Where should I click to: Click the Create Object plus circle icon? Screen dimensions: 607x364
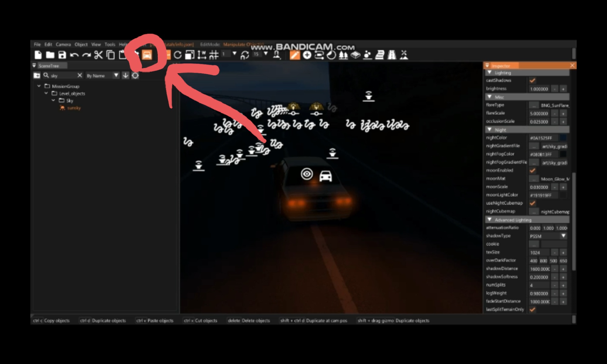coord(307,55)
